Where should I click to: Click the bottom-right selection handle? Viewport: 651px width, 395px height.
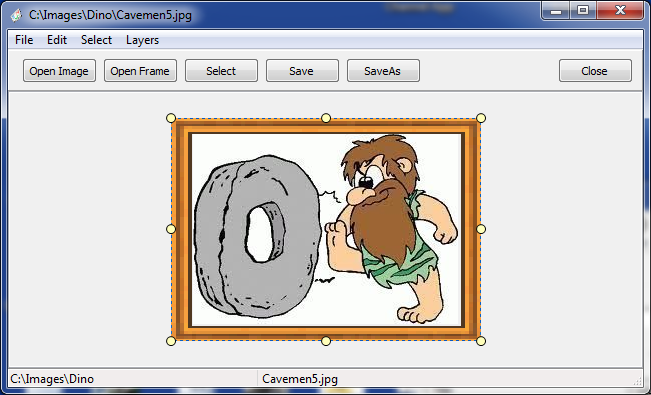click(481, 341)
